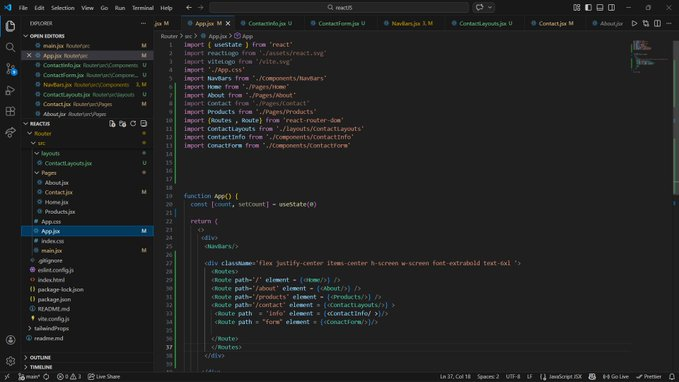Go back with the navigation arrow
The height and width of the screenshot is (382, 679).
189,7
